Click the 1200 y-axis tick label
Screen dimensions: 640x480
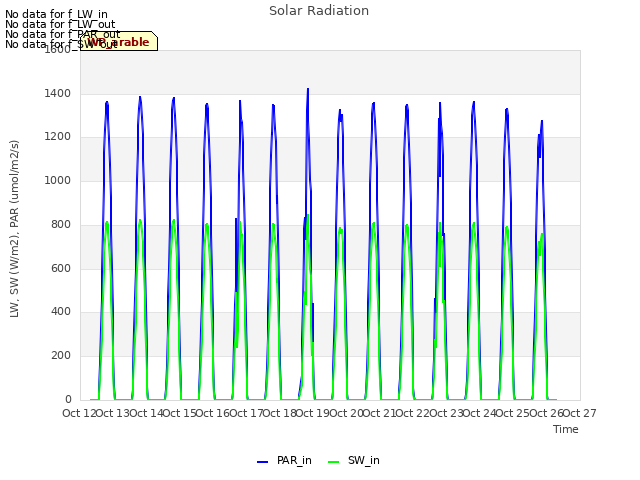tap(58, 136)
